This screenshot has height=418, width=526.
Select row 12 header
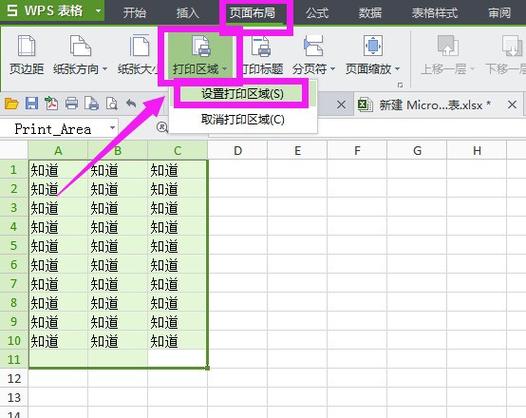tap(14, 378)
